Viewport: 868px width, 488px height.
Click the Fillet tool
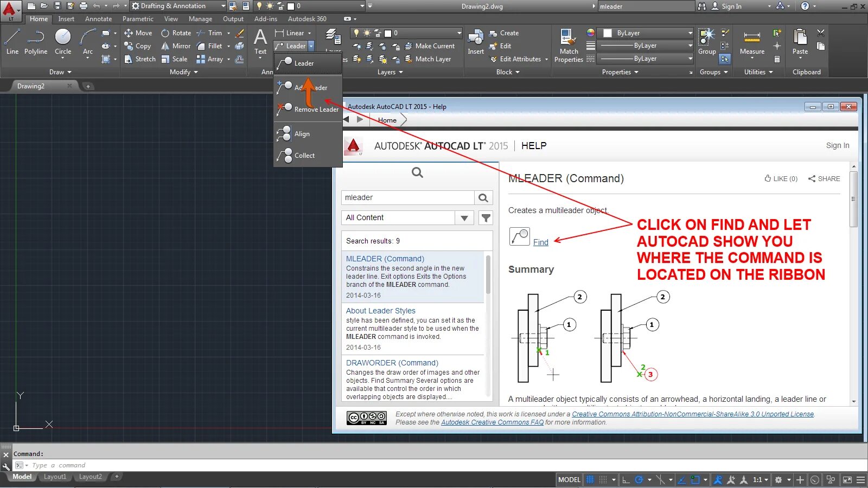coord(209,46)
